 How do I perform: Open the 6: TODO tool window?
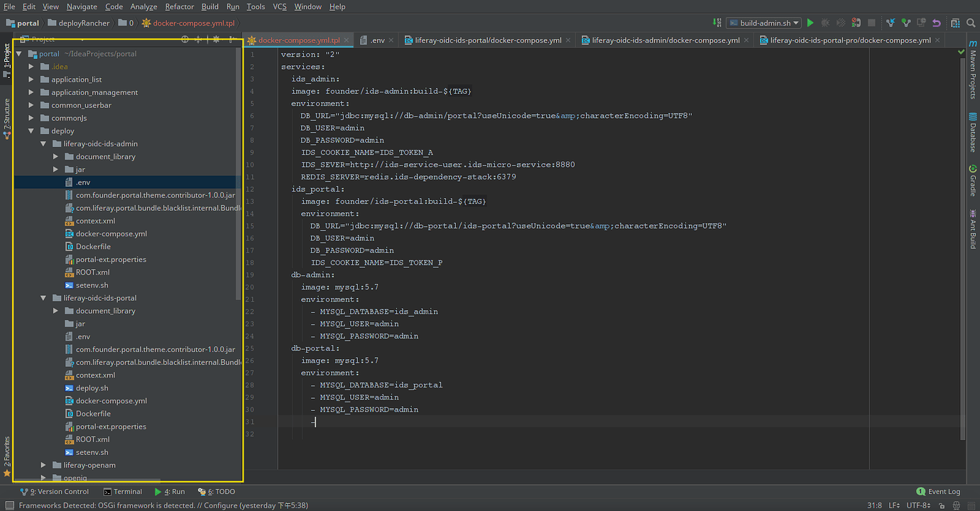tap(217, 491)
